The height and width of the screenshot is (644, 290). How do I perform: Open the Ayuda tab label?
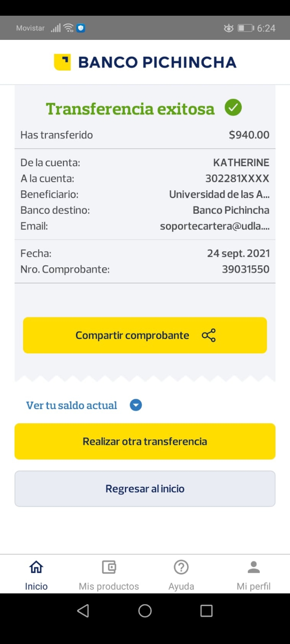[181, 586]
